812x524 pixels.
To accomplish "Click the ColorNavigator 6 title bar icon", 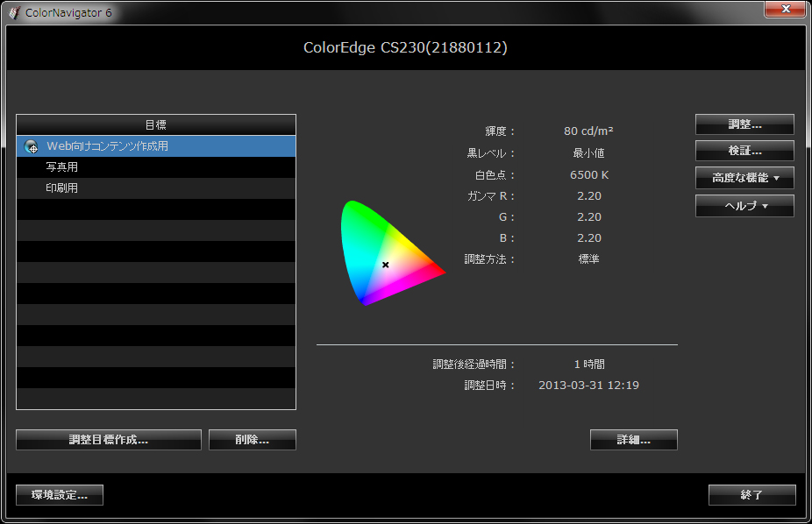I will [15, 12].
